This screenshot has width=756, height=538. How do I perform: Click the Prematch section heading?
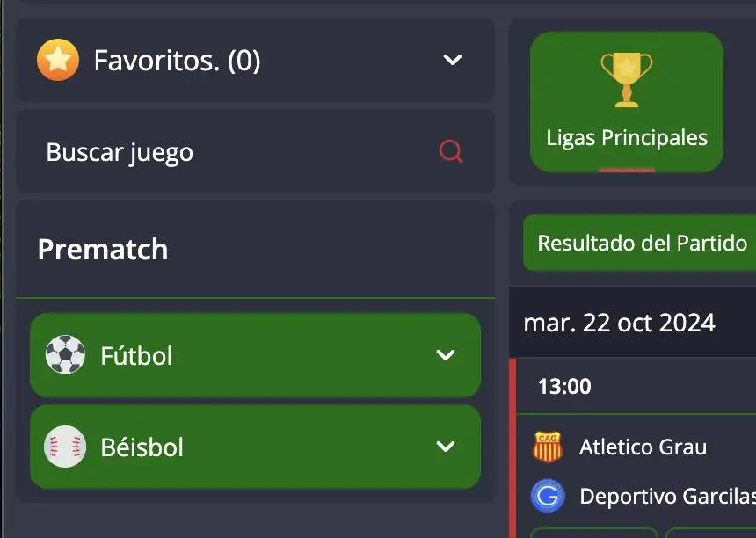point(103,250)
